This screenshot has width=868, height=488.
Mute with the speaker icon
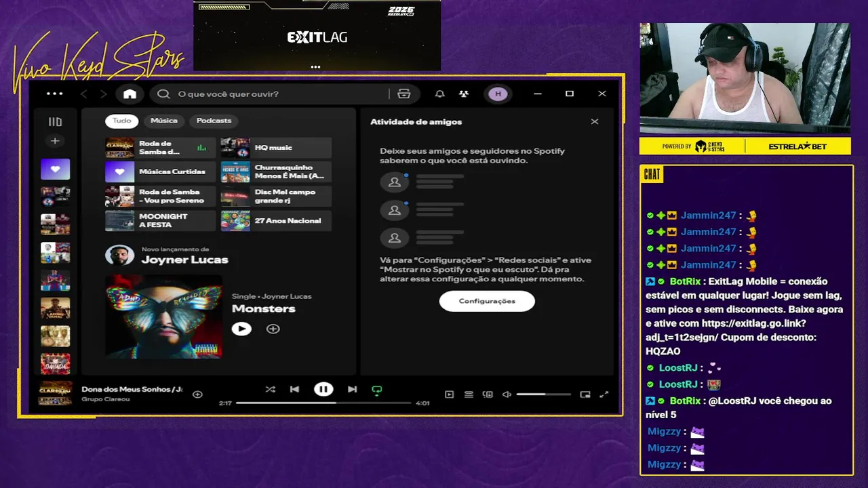tap(507, 394)
